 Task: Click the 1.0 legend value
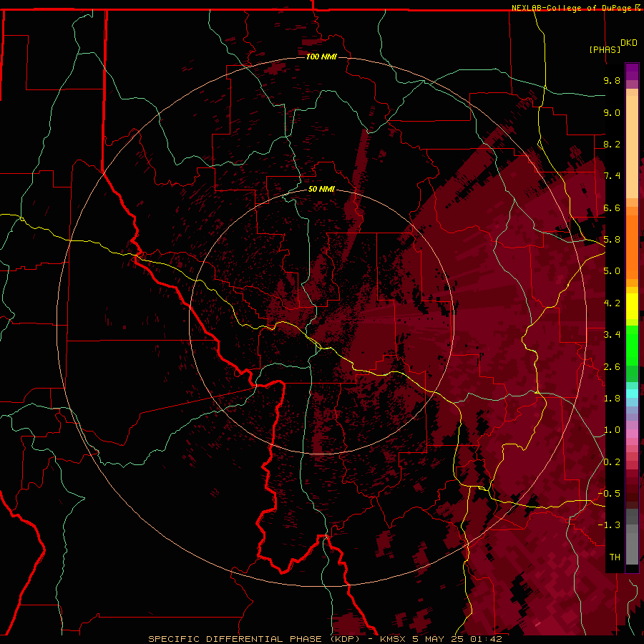(x=612, y=430)
